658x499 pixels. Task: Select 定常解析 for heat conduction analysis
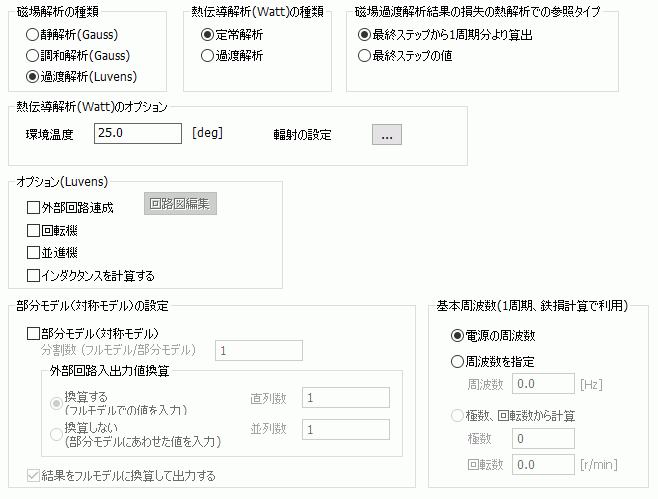pos(208,34)
